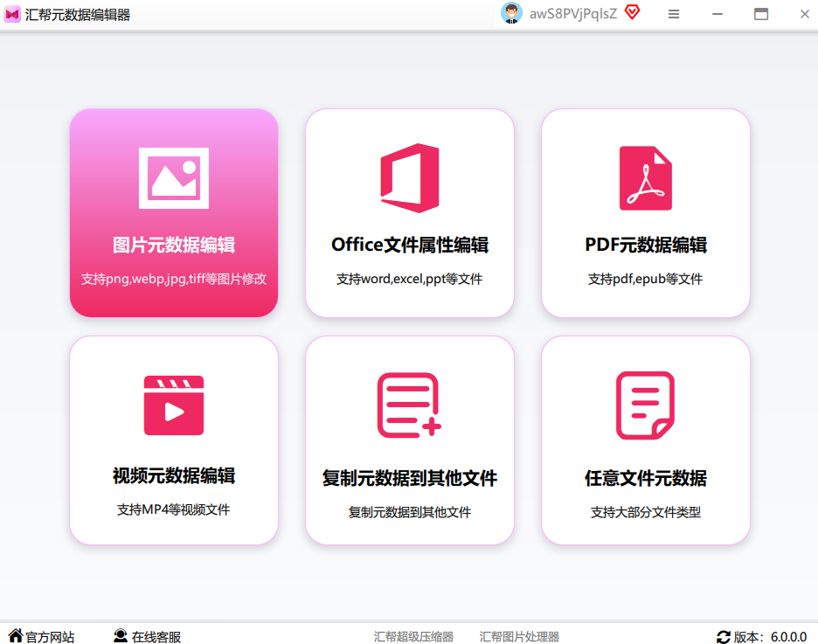Click the home icon for 官方网站
This screenshot has height=644, width=818.
point(16,635)
